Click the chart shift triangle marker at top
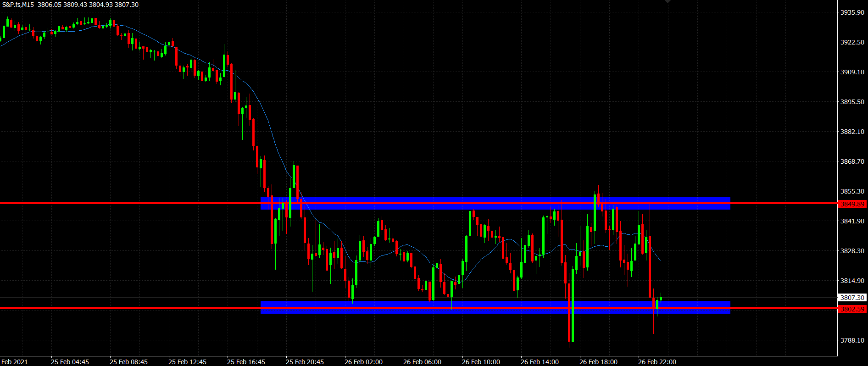 click(x=668, y=2)
